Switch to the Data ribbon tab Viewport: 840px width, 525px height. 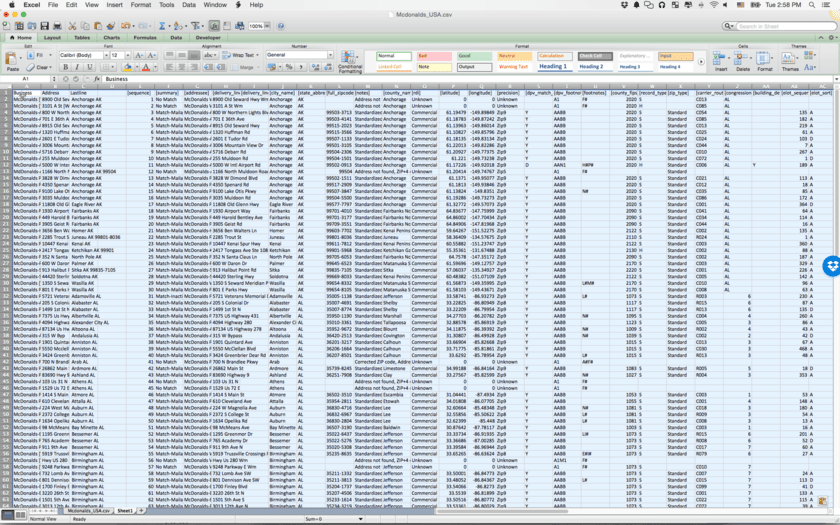pyautogui.click(x=176, y=38)
